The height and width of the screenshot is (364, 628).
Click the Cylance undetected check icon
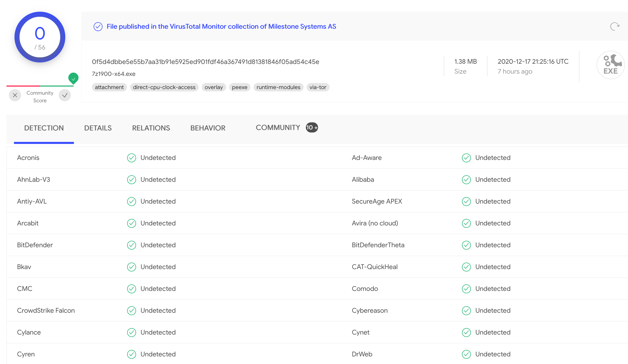(x=132, y=332)
